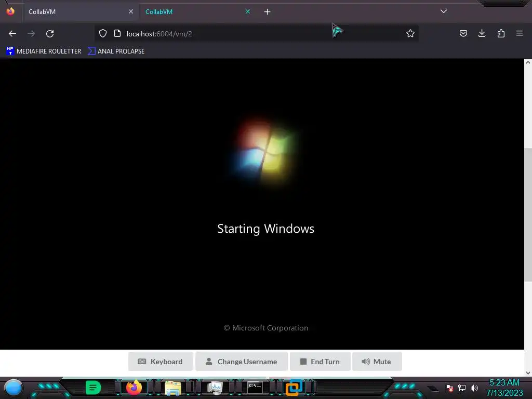
Task: Expand the list all tabs chevron
Action: click(444, 11)
